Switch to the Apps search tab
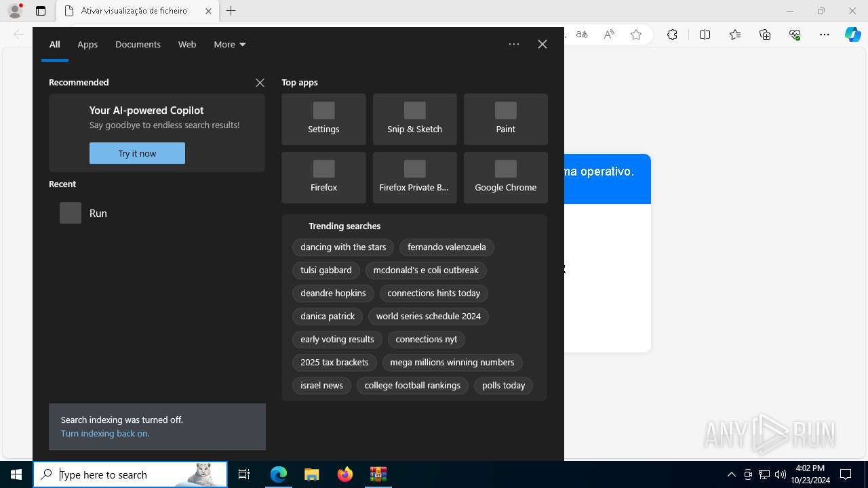 point(87,45)
